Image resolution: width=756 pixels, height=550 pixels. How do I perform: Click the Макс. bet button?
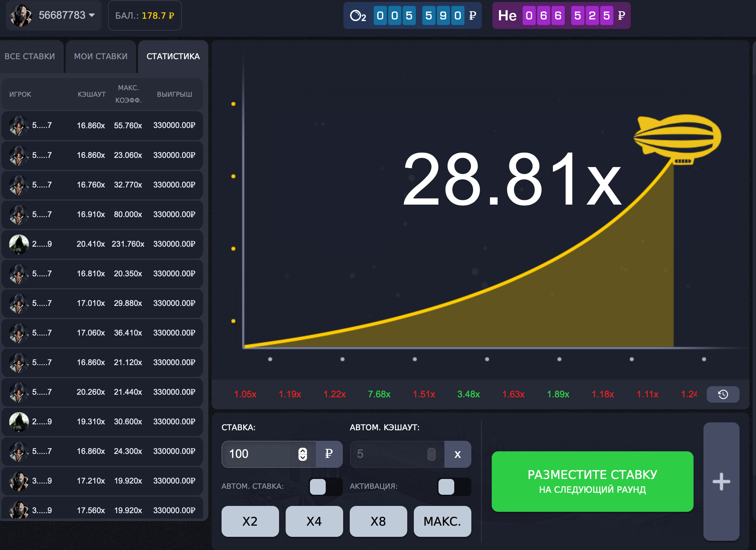(442, 521)
